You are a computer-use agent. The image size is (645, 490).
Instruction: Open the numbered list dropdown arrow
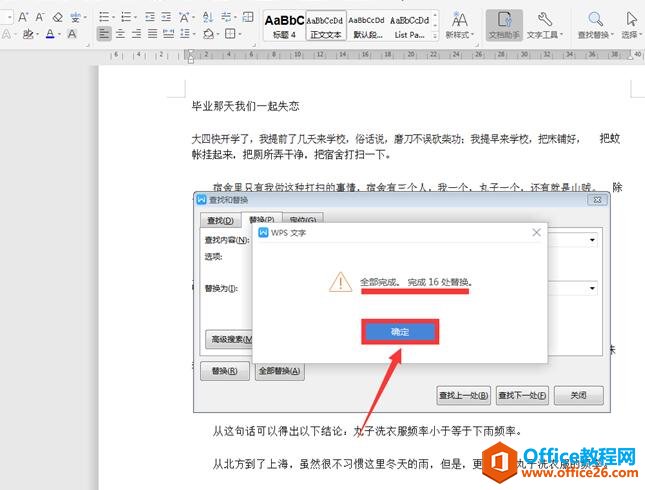click(x=135, y=18)
